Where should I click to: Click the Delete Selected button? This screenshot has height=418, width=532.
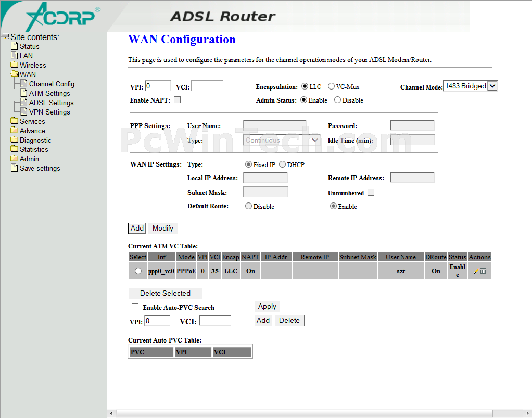click(x=165, y=293)
